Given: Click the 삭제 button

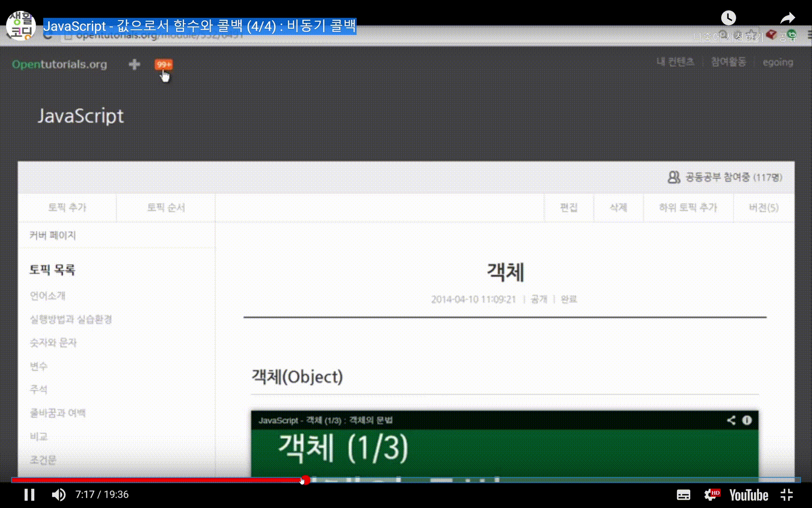Looking at the screenshot, I should coord(618,207).
